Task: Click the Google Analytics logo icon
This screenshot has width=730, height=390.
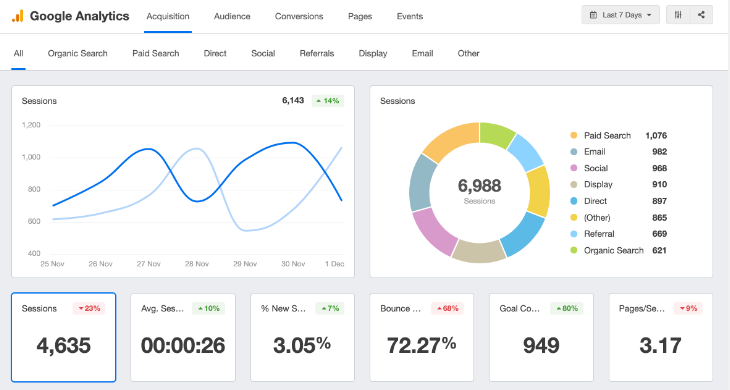Action: (x=17, y=16)
